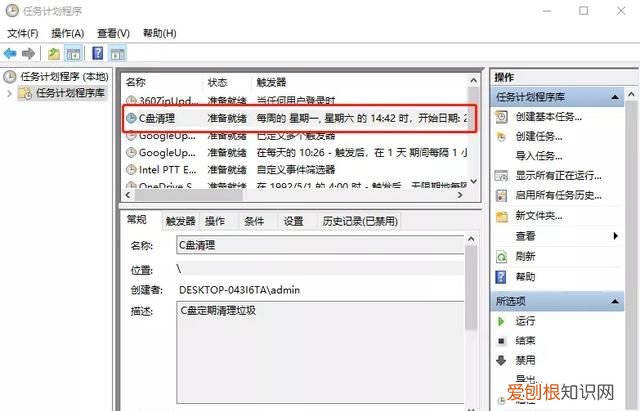Click the up-one-level folder toolbar icon
The image size is (640, 411).
tap(54, 53)
